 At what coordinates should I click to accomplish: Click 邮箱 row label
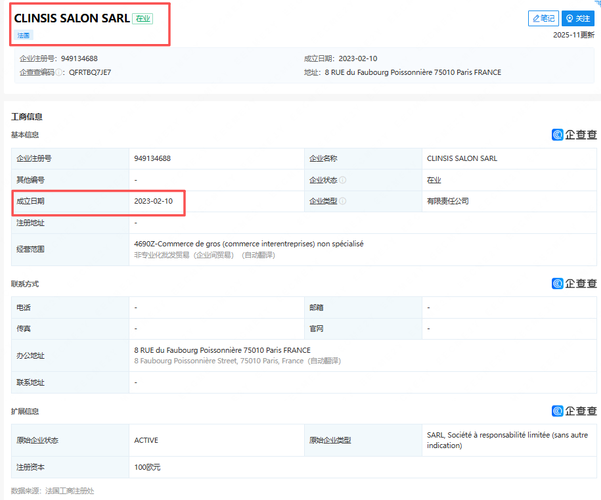(x=316, y=308)
